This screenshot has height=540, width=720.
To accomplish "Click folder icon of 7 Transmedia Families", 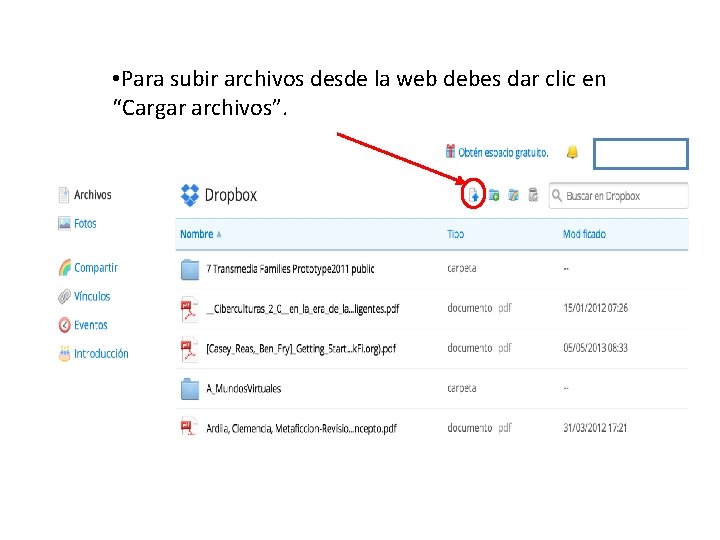I will [190, 270].
